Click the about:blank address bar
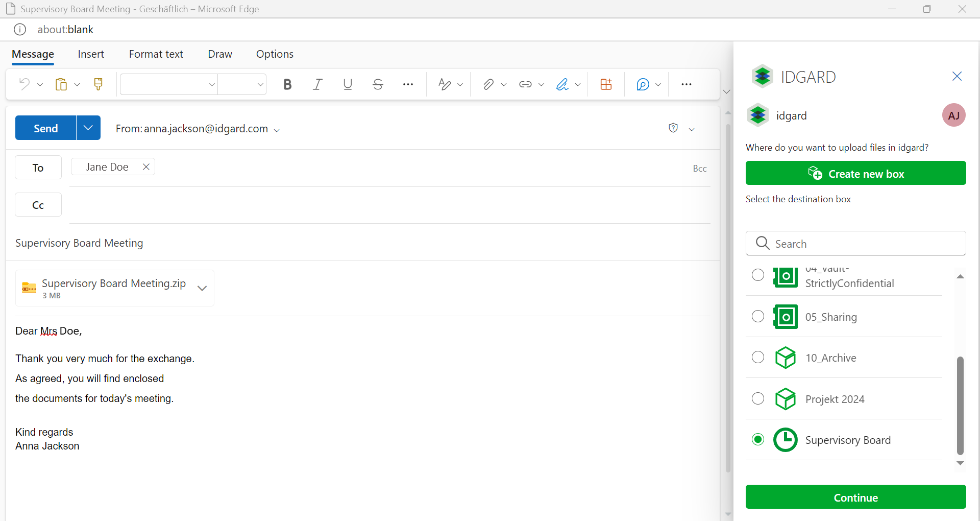980x521 pixels. (65, 29)
